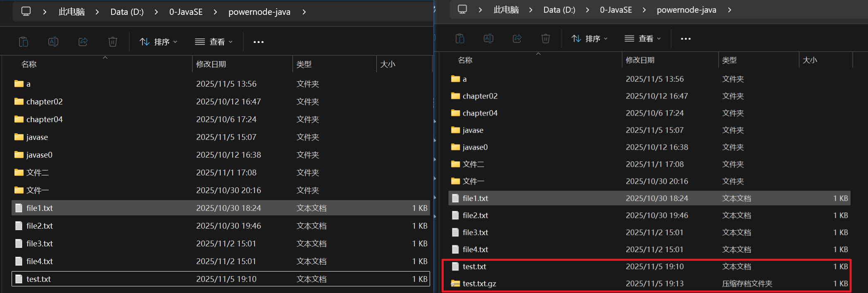Open the three-dots more menu in left window
The image size is (868, 293).
[x=259, y=42]
